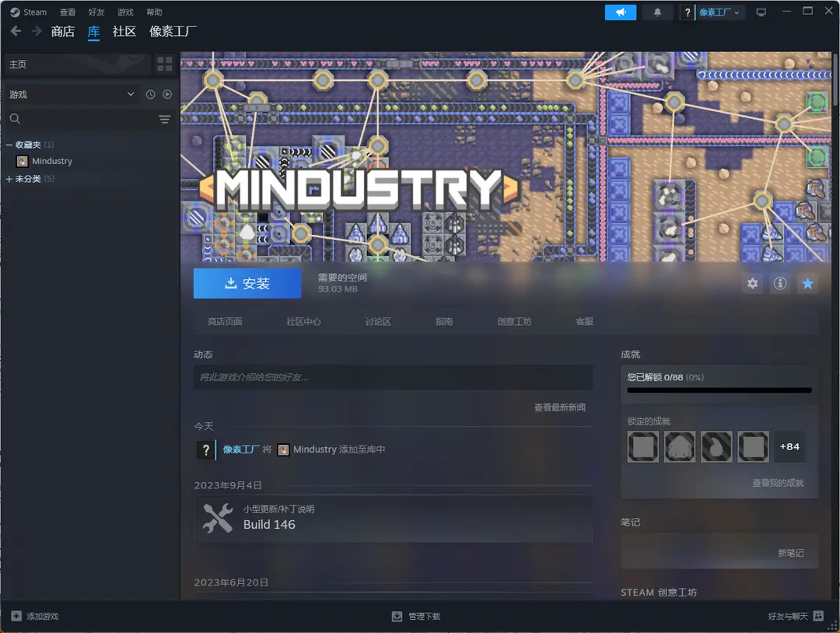Click 新笔记 to create a note
The image size is (840, 633).
pos(791,553)
